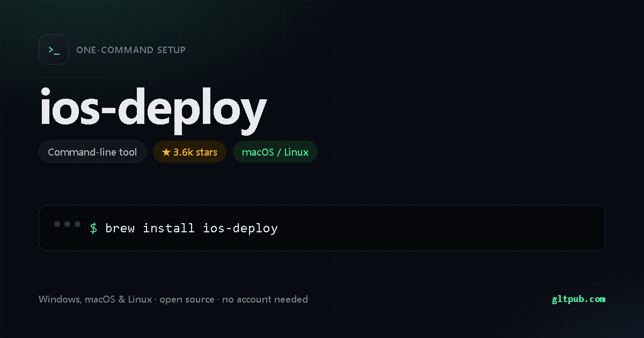Select the Command-line tool badge
The width and height of the screenshot is (644, 338).
[92, 152]
